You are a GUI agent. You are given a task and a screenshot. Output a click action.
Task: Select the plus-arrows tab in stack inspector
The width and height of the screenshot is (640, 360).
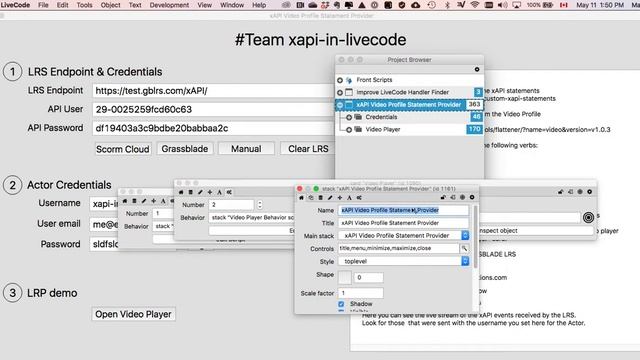340,198
